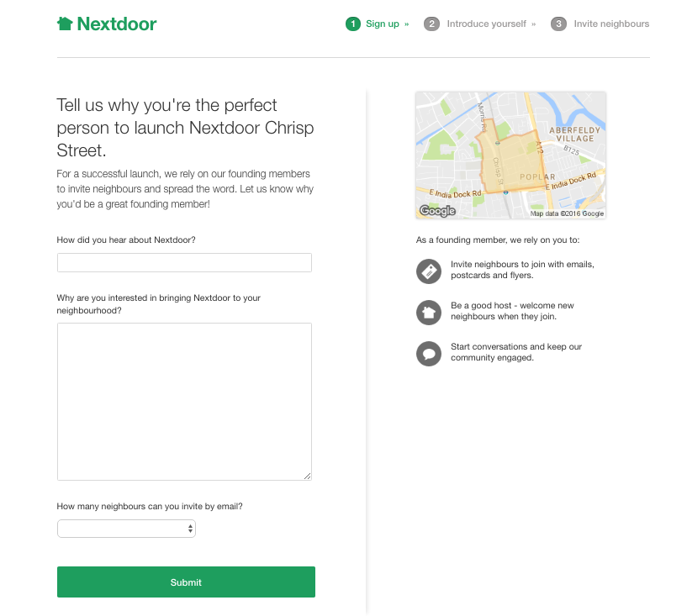Click the step 3 circle badge
Screen dimensions: 687x616
tap(558, 24)
